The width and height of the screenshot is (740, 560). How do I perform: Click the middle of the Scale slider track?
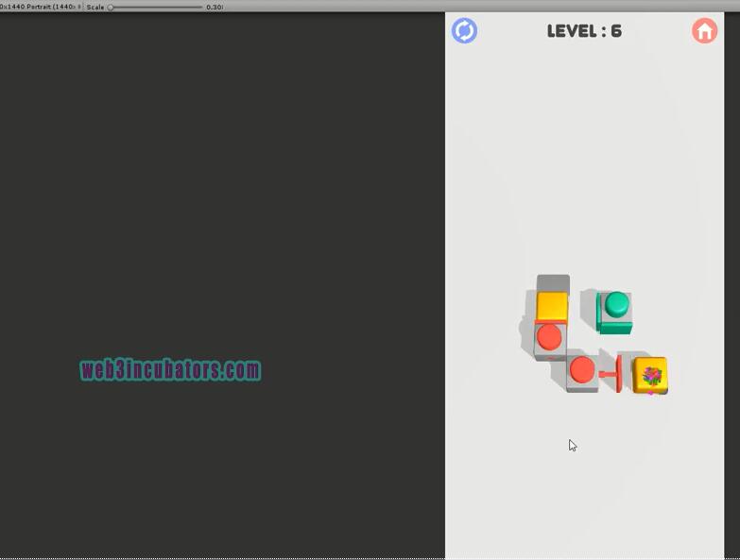155,7
